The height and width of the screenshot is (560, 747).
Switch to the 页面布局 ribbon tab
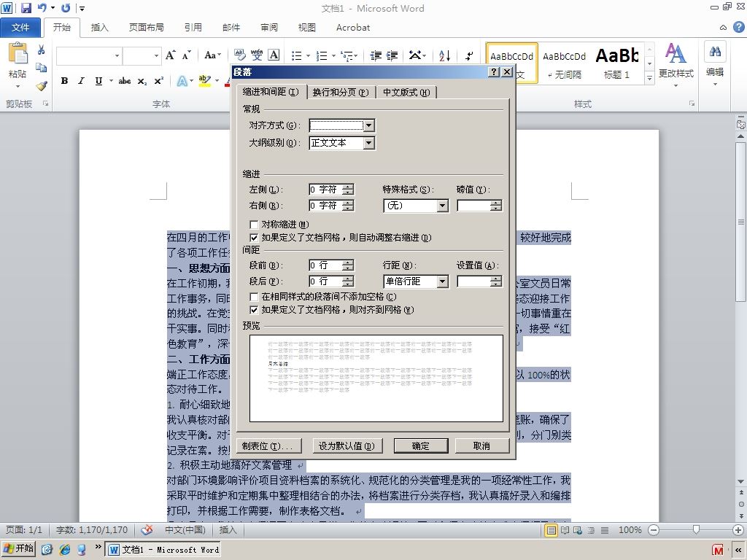click(x=146, y=28)
